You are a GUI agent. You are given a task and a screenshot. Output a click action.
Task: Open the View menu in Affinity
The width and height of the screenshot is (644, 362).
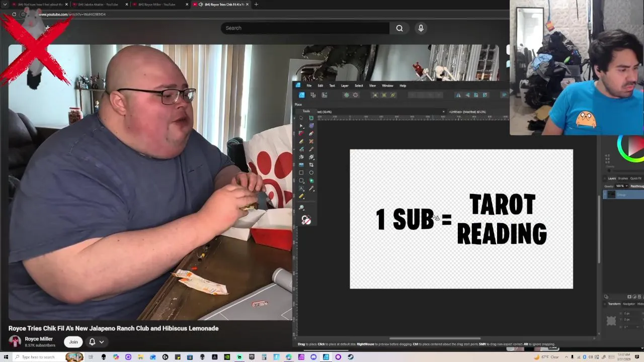372,85
